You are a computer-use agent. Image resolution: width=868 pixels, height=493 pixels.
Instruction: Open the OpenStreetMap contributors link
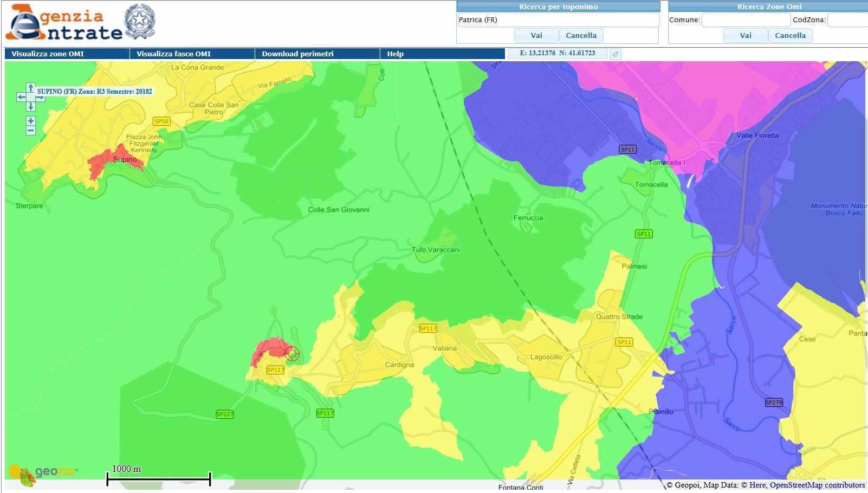[817, 485]
